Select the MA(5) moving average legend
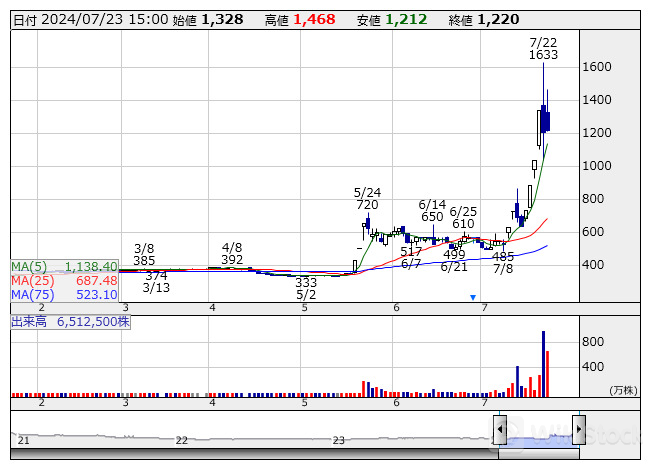The height and width of the screenshot is (470, 653). (x=64, y=267)
